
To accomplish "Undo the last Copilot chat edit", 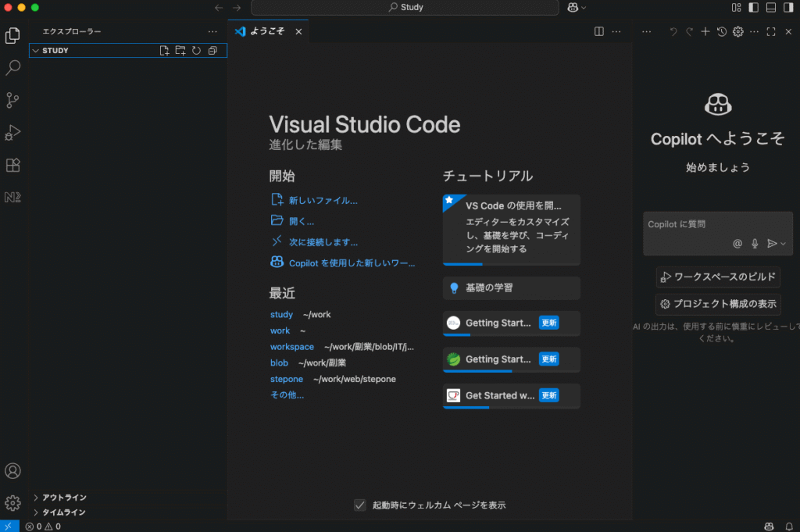I will click(x=673, y=31).
